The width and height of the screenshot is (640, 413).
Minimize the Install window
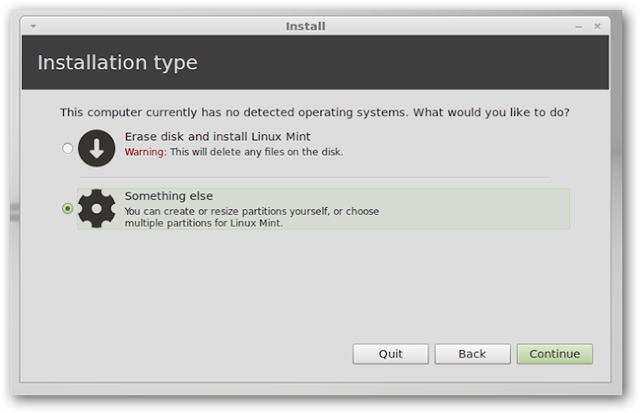(579, 27)
